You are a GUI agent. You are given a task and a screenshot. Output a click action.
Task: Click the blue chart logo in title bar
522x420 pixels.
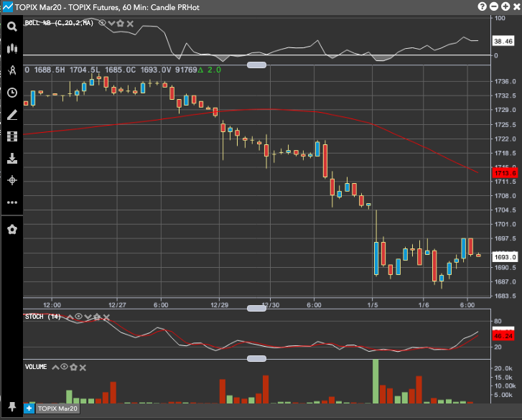click(x=7, y=7)
